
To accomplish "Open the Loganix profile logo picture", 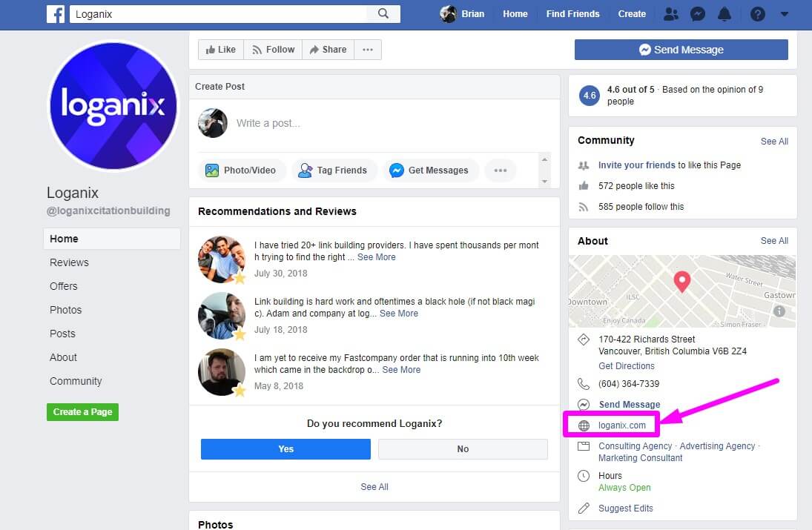I will pos(113,106).
